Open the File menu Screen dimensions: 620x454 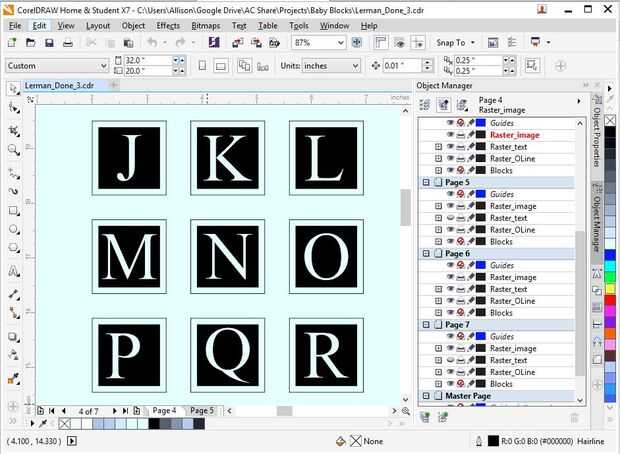click(15, 26)
